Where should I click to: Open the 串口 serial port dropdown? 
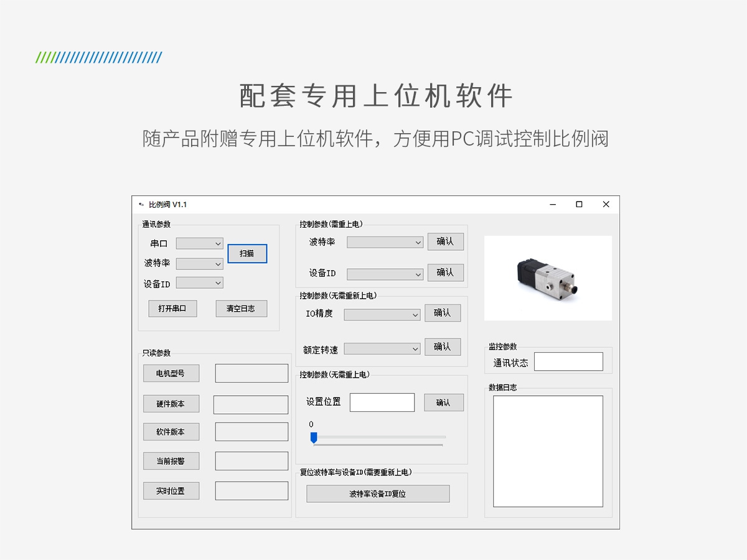(x=199, y=243)
